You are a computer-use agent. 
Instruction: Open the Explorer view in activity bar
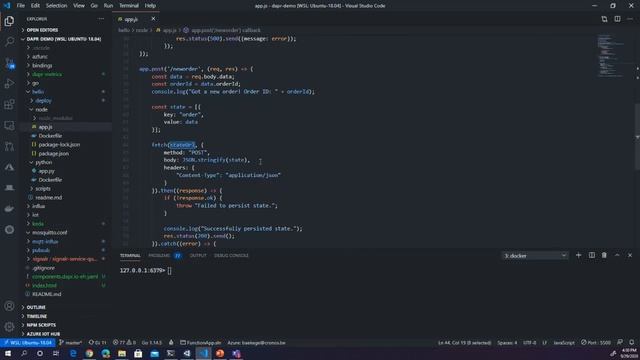(9, 21)
